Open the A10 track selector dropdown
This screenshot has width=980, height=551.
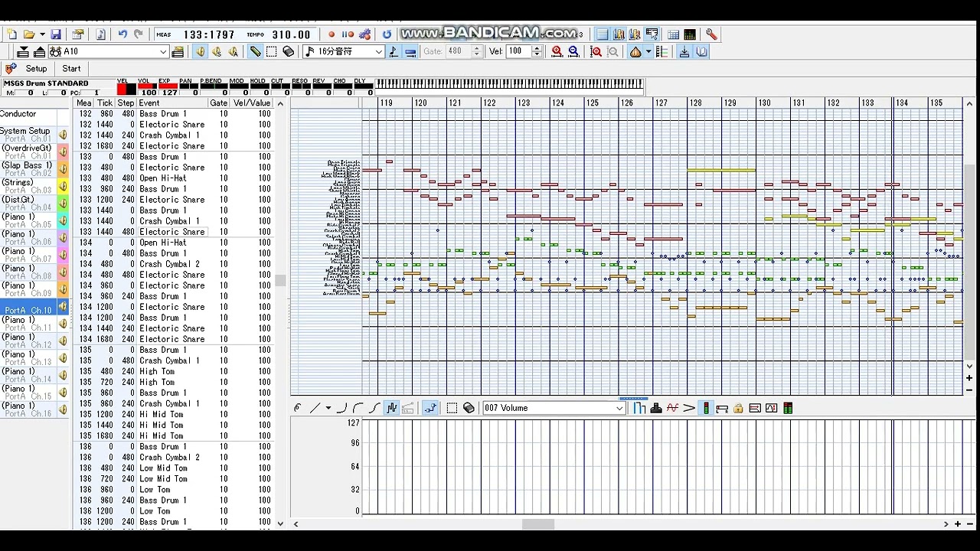coord(163,51)
